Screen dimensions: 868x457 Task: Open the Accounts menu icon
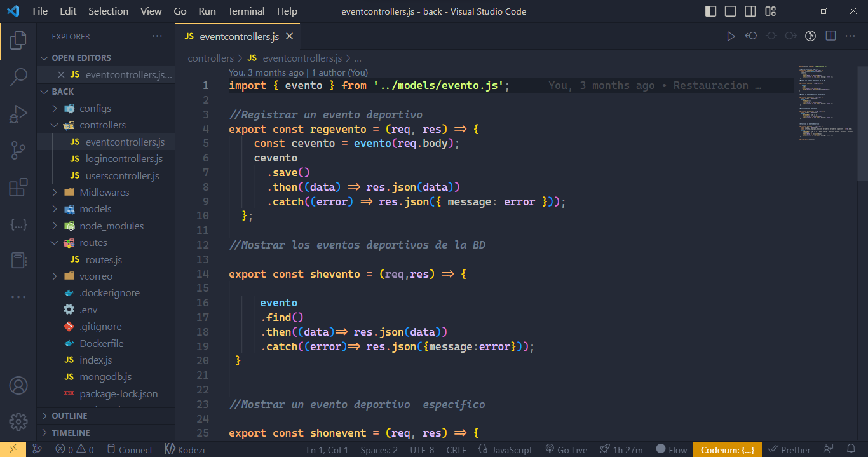tap(18, 385)
